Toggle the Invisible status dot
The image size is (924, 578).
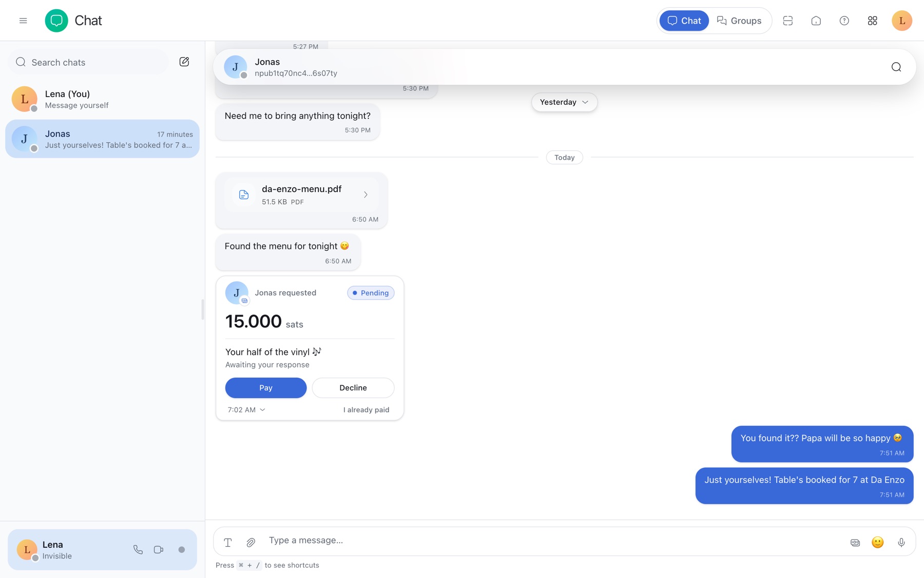[182, 550]
